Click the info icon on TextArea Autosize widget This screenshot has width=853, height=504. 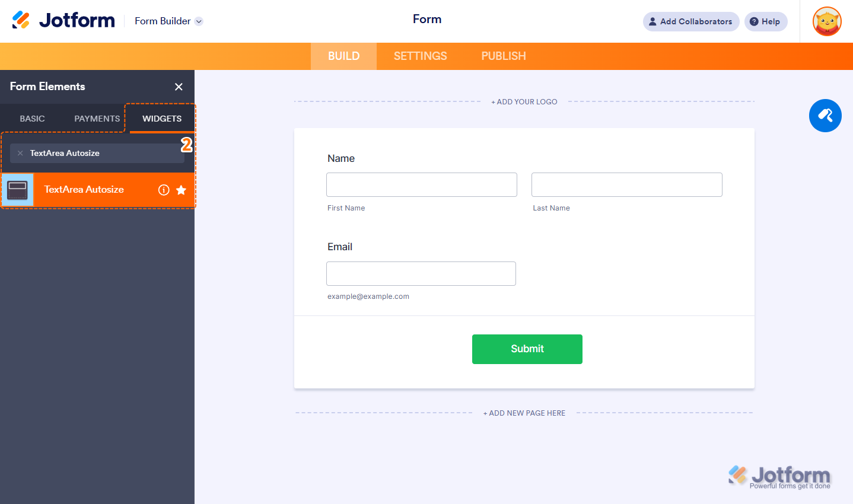[x=164, y=190]
